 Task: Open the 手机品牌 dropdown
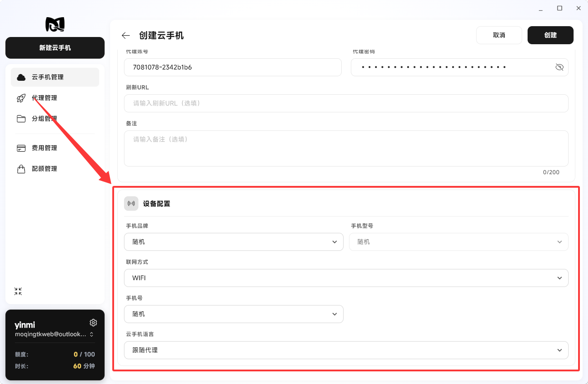click(234, 242)
